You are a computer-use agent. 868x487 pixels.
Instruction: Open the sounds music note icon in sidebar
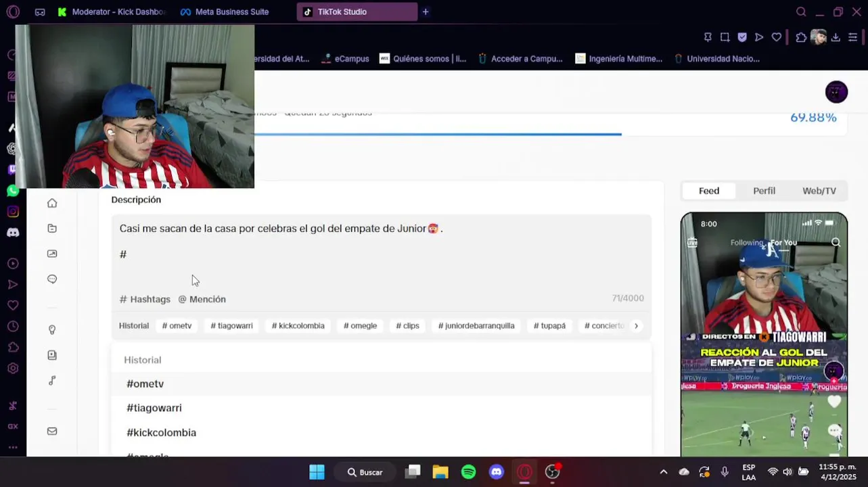tap(52, 381)
